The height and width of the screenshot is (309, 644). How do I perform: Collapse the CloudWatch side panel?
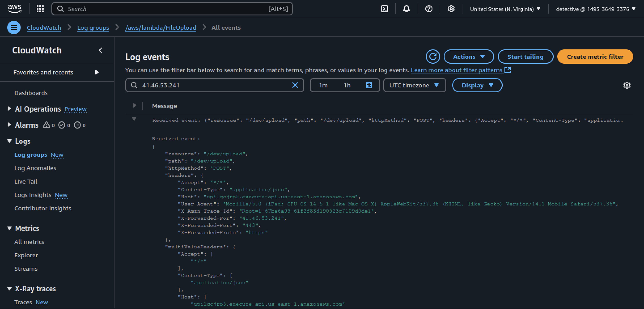click(x=100, y=50)
